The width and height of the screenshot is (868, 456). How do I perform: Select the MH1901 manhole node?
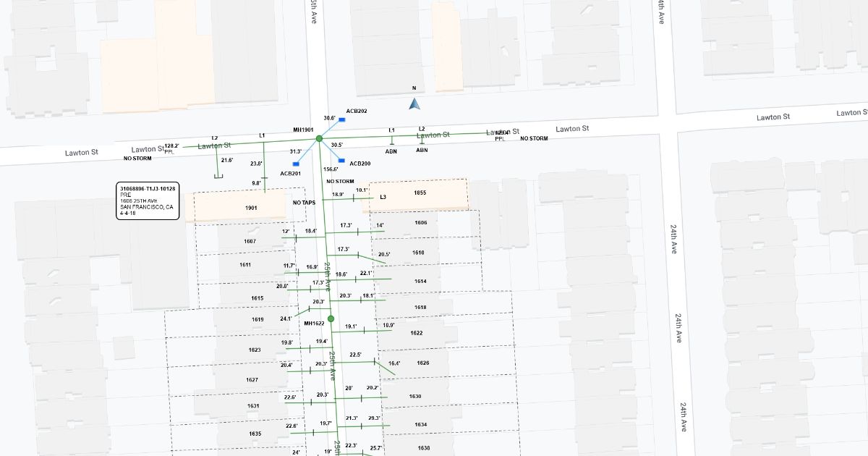pyautogui.click(x=319, y=138)
